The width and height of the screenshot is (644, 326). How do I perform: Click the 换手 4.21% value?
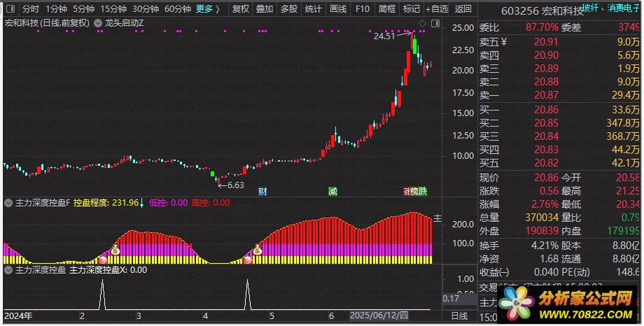pyautogui.click(x=545, y=246)
